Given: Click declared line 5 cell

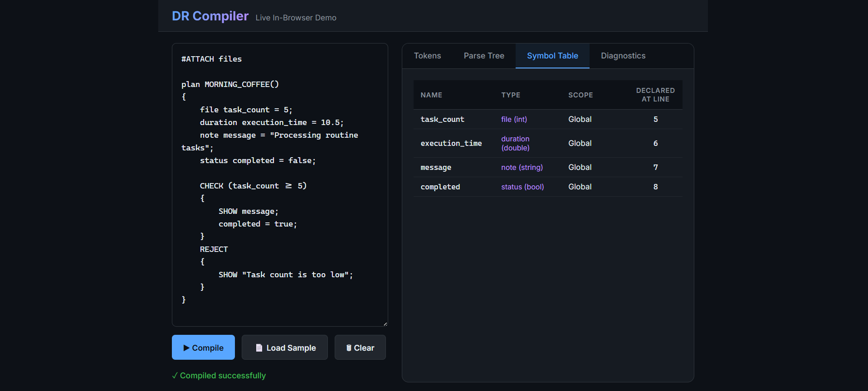Looking at the screenshot, I should (x=655, y=119).
